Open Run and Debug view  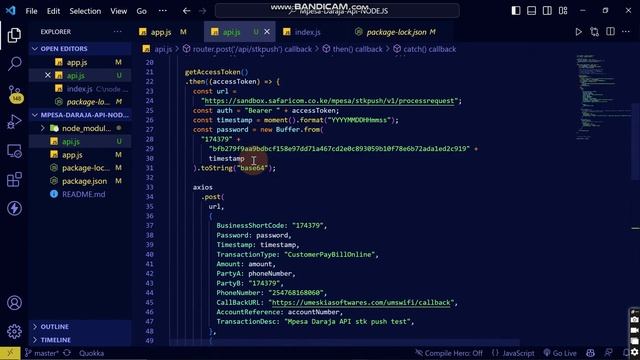[14, 122]
